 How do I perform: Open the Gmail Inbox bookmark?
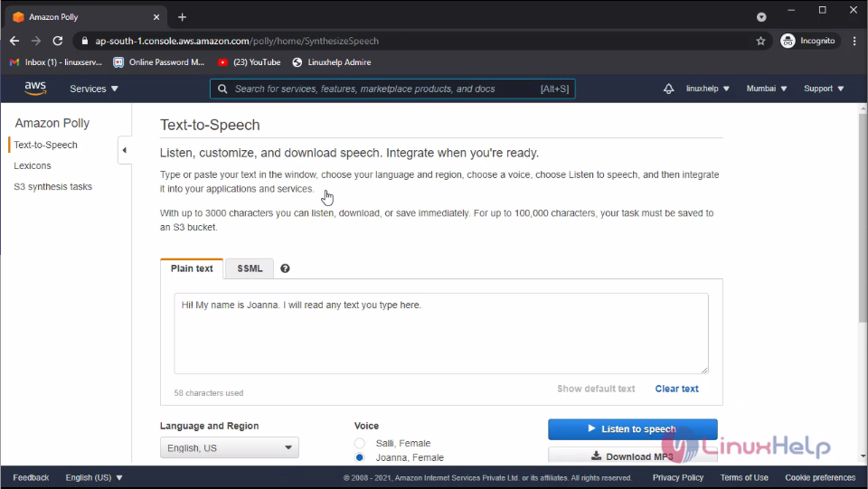(x=56, y=62)
